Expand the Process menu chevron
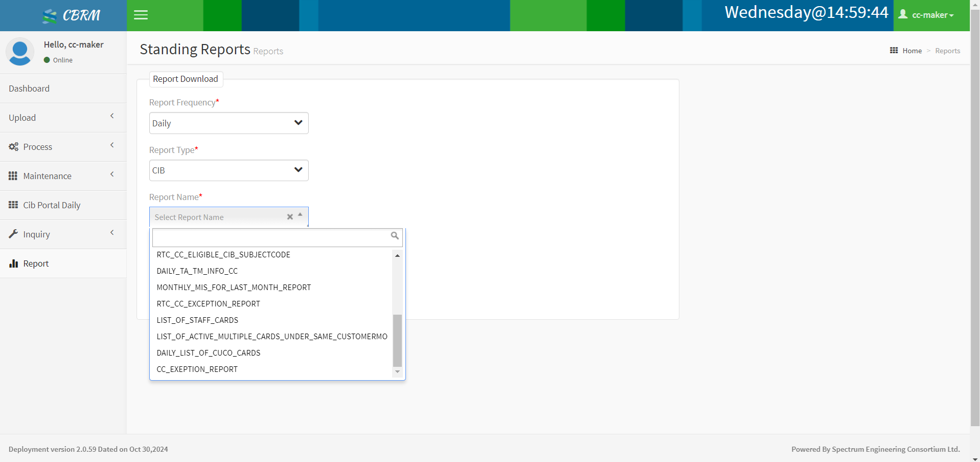 click(112, 145)
